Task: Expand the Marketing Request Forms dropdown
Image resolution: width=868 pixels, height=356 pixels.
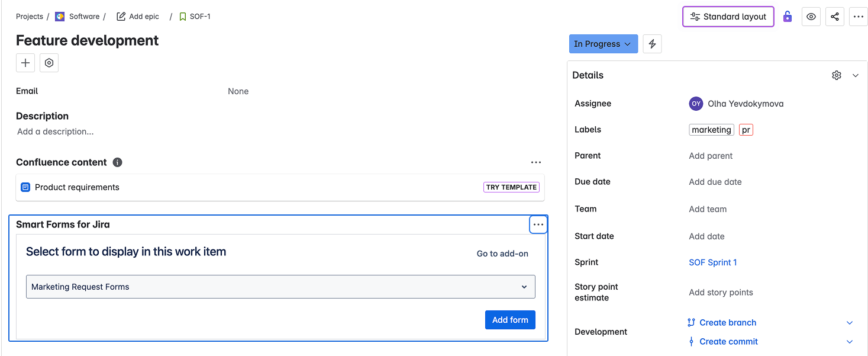Action: click(x=280, y=287)
